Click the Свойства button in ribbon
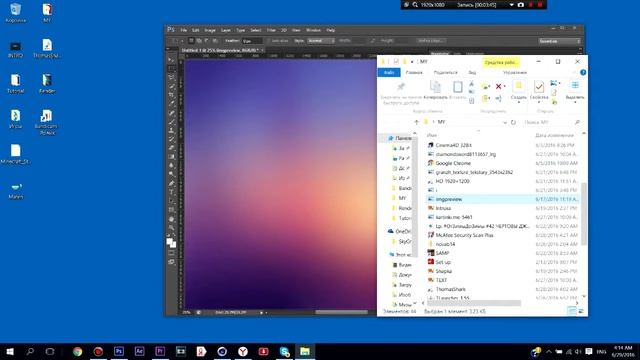Viewport: 640px width, 360px height. coord(539,91)
